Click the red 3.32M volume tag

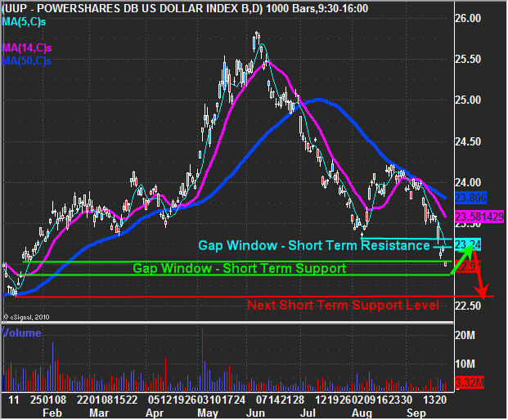470,382
